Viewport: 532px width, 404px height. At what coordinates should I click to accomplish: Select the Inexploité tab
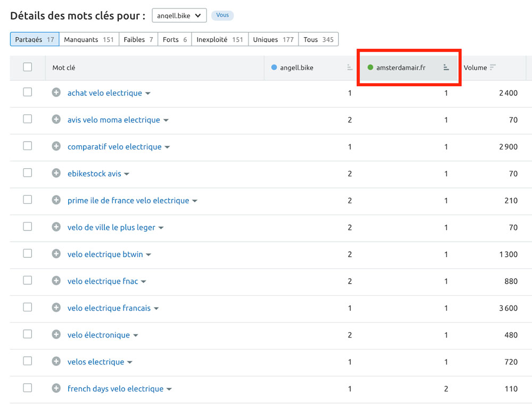[x=220, y=39]
